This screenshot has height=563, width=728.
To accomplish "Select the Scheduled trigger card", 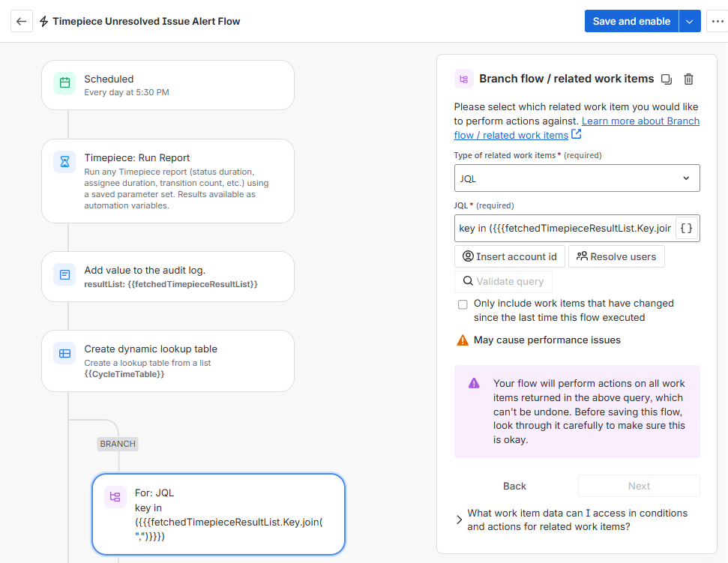I will [x=168, y=85].
